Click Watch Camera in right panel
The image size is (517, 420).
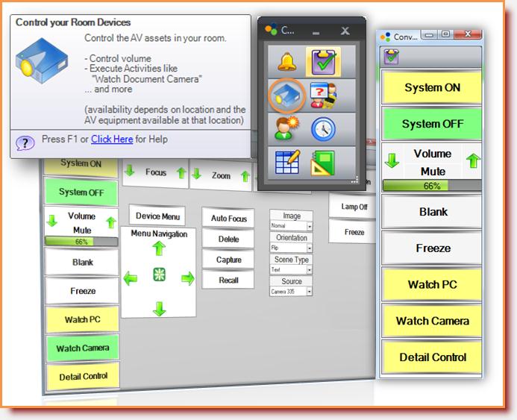[432, 321]
